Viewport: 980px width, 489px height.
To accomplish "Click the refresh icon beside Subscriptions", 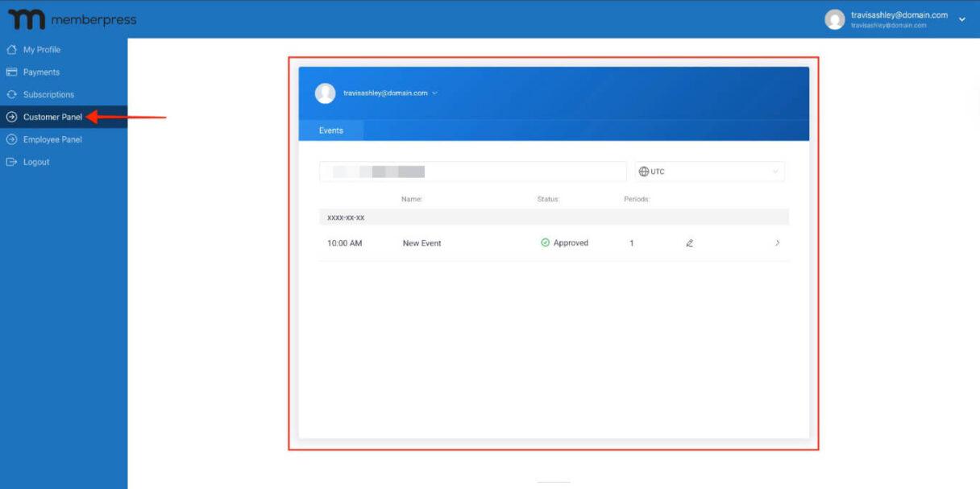I will pyautogui.click(x=10, y=94).
